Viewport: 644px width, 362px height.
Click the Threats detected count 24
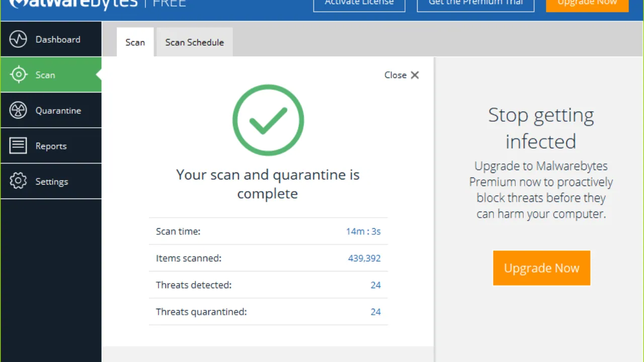tap(376, 285)
